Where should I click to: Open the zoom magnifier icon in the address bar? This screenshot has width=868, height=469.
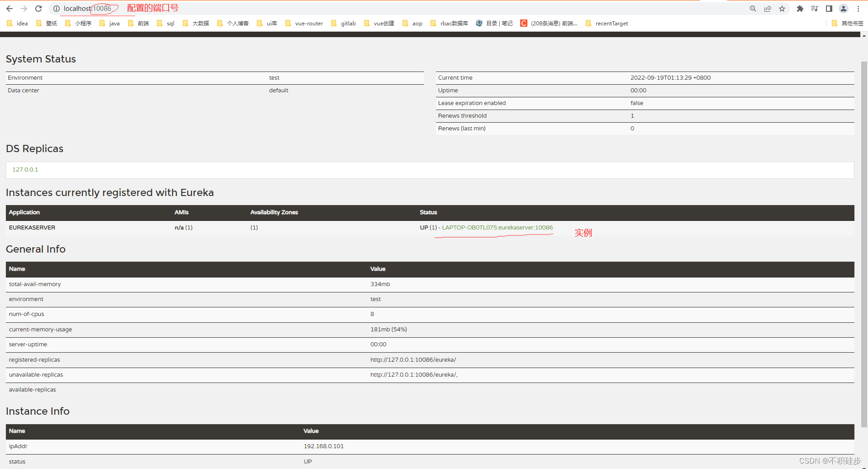pos(753,9)
